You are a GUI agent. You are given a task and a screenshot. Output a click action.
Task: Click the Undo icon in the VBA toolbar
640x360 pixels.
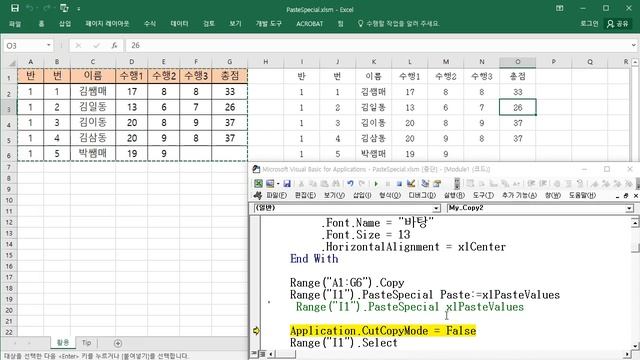point(350,184)
